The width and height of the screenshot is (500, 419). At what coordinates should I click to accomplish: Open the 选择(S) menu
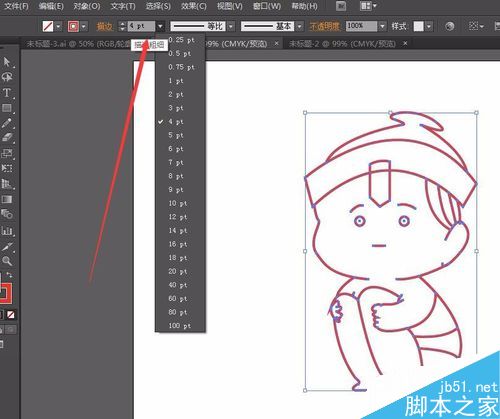[x=158, y=6]
